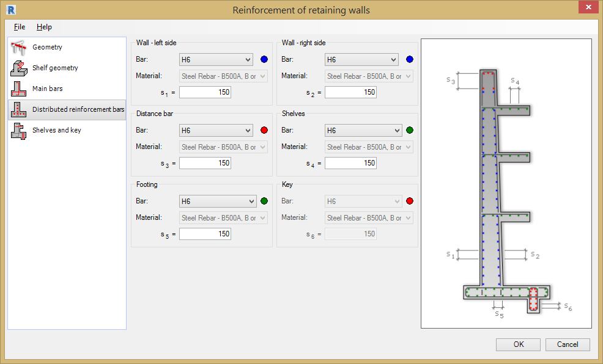Open the File menu

point(19,27)
